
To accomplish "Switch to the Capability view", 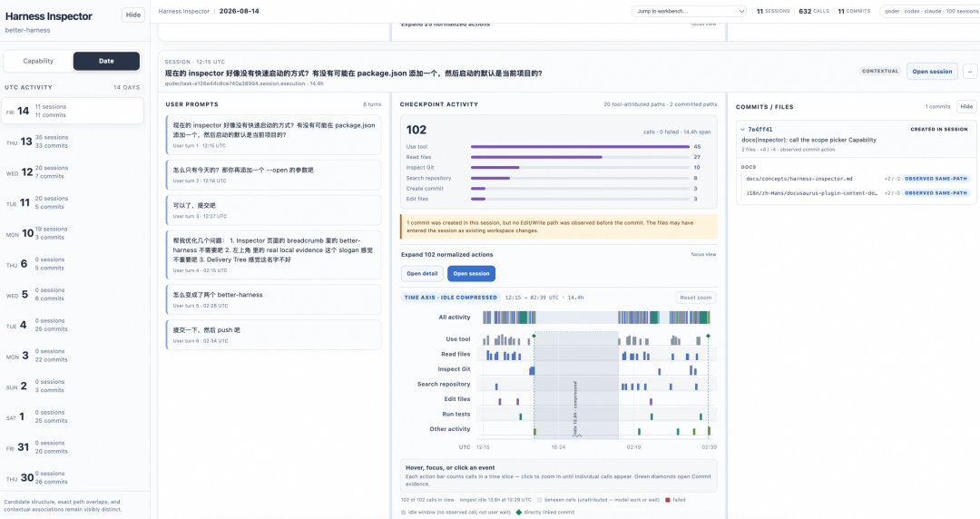I will (38, 62).
